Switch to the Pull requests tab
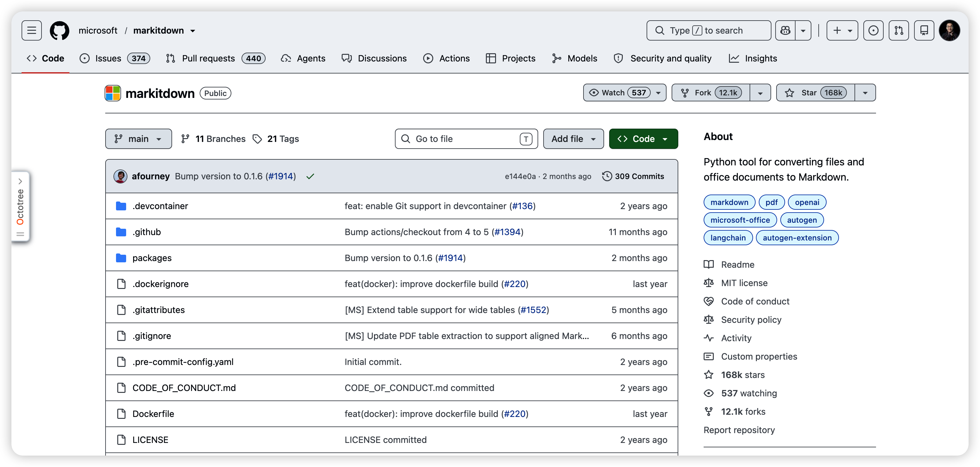The height and width of the screenshot is (467, 980). click(216, 58)
